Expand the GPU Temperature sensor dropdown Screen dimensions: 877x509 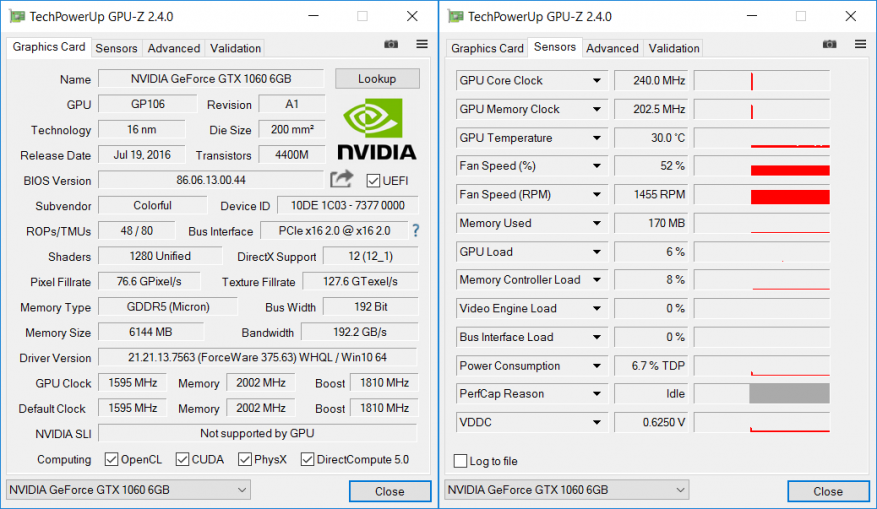(x=597, y=138)
